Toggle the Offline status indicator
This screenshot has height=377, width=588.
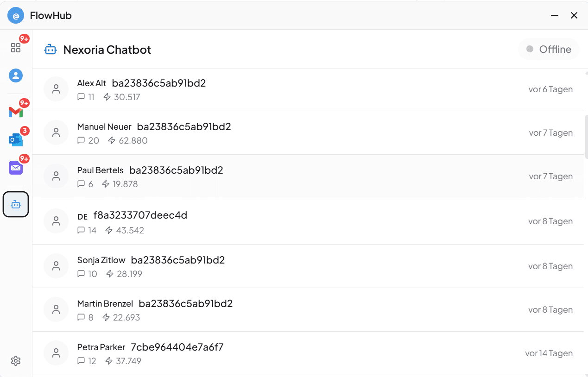click(x=549, y=49)
